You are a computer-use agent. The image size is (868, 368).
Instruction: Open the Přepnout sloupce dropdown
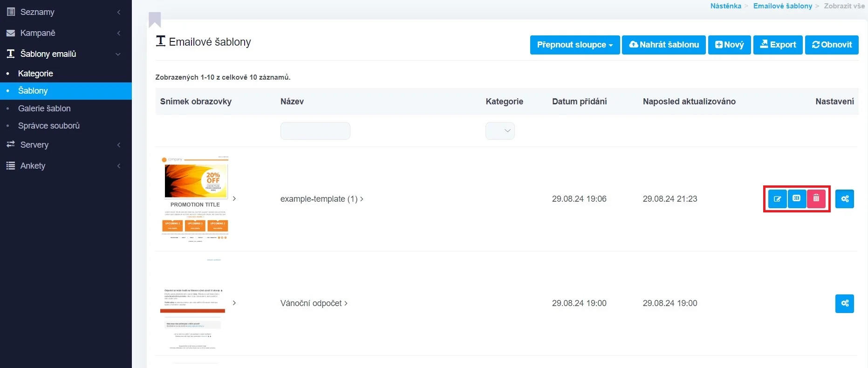click(x=574, y=45)
